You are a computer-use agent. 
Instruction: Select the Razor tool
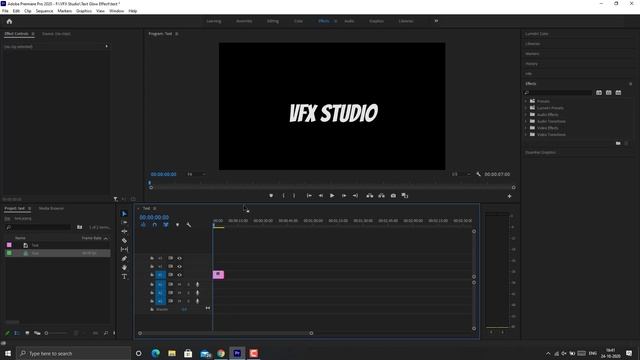click(124, 240)
